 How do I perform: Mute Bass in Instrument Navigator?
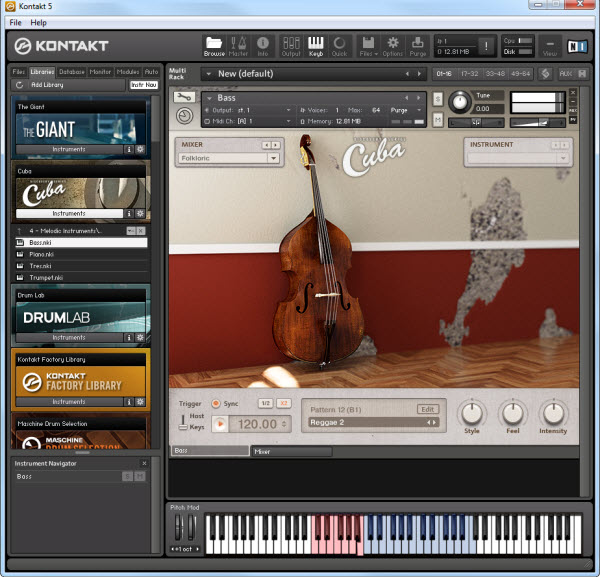[140, 476]
